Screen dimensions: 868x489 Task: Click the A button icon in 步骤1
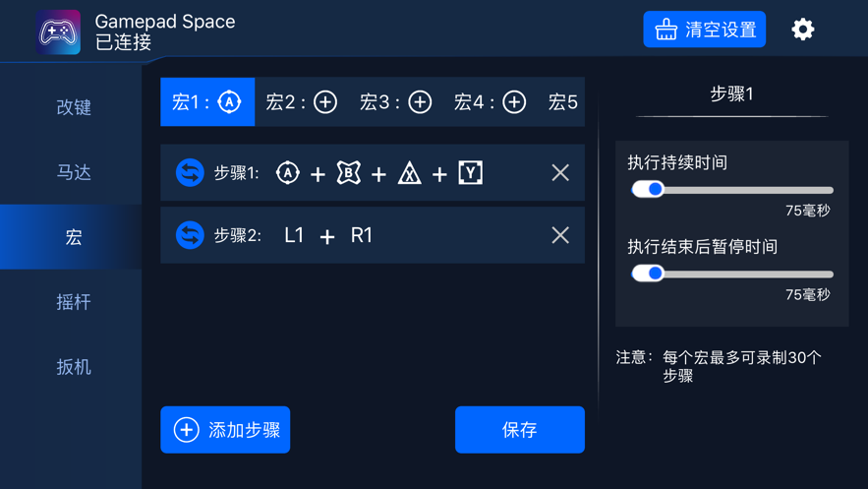pos(287,173)
